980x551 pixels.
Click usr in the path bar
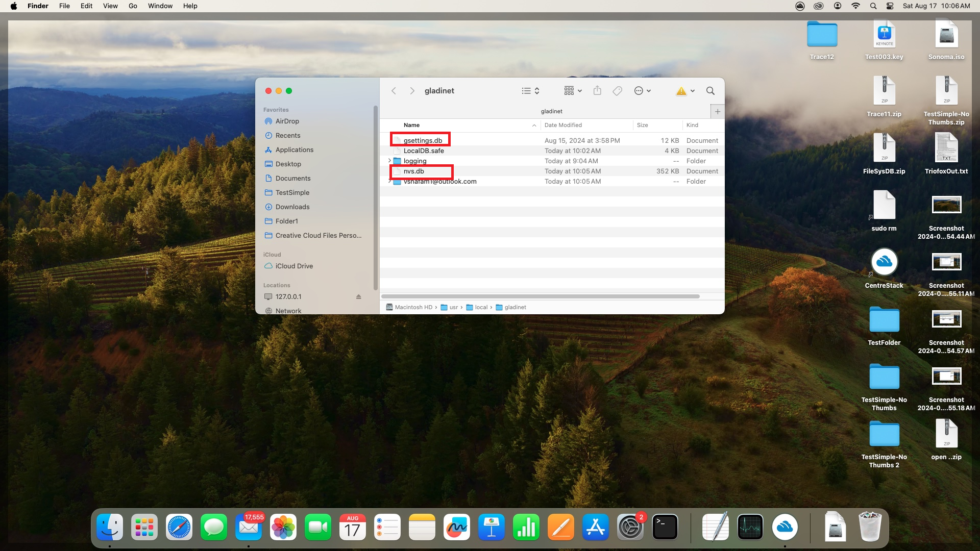click(x=449, y=307)
